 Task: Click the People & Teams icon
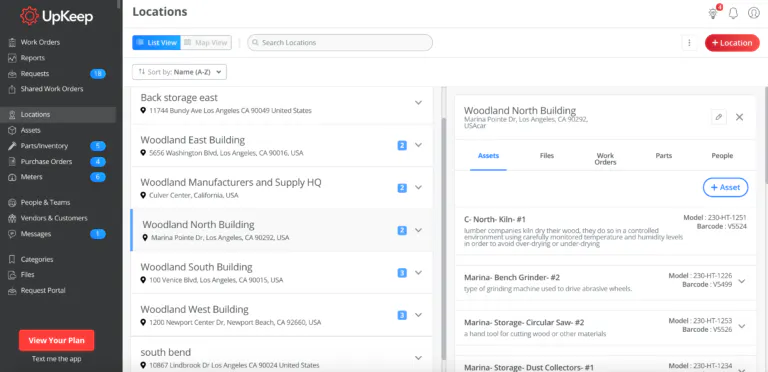(x=12, y=203)
